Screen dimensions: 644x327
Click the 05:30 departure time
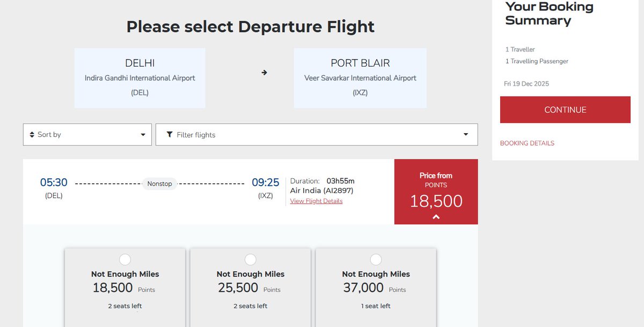point(54,183)
